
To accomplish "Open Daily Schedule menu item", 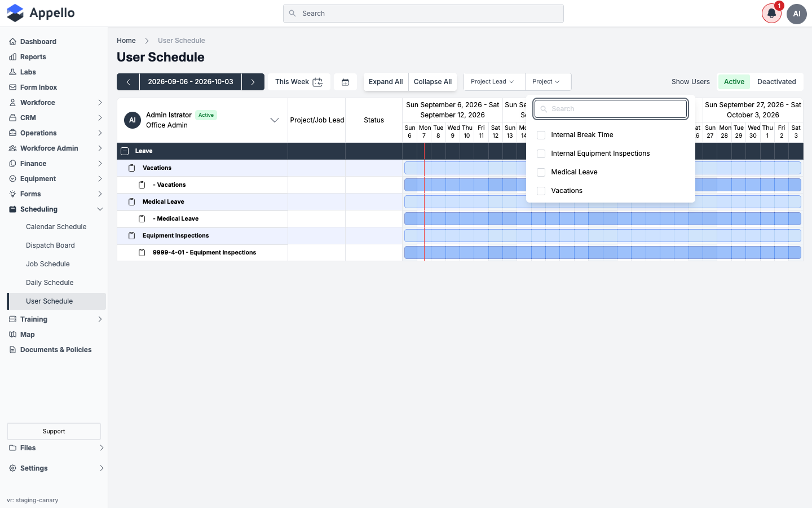I will pyautogui.click(x=56, y=283).
